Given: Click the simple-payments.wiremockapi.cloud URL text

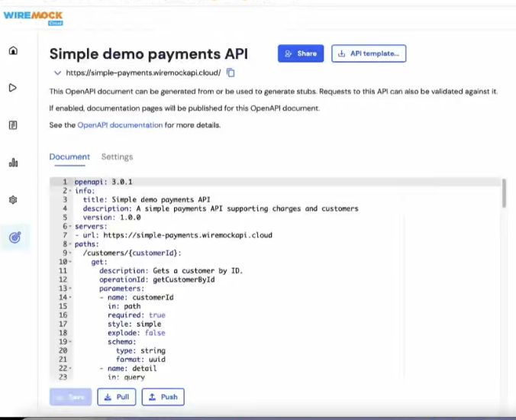Looking at the screenshot, I should tap(144, 73).
